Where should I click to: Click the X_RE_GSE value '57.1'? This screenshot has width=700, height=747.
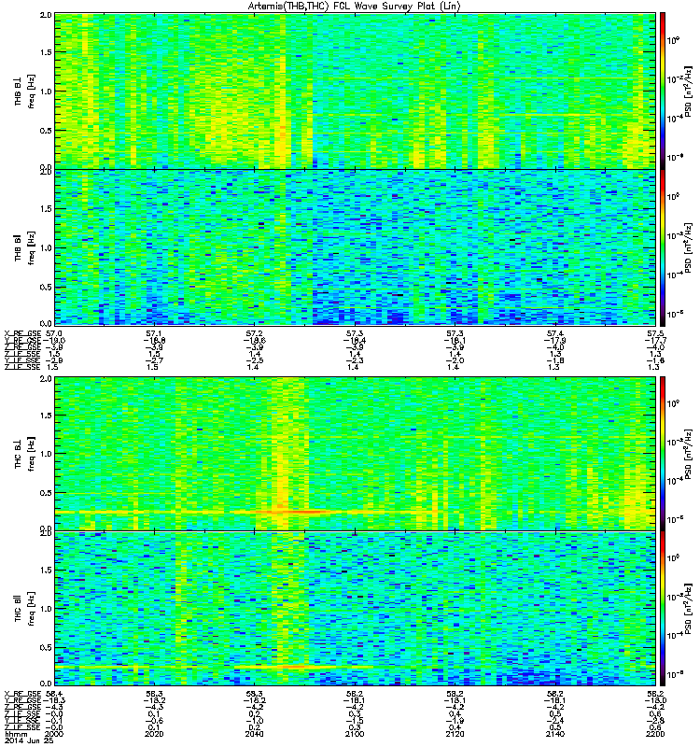155,334
